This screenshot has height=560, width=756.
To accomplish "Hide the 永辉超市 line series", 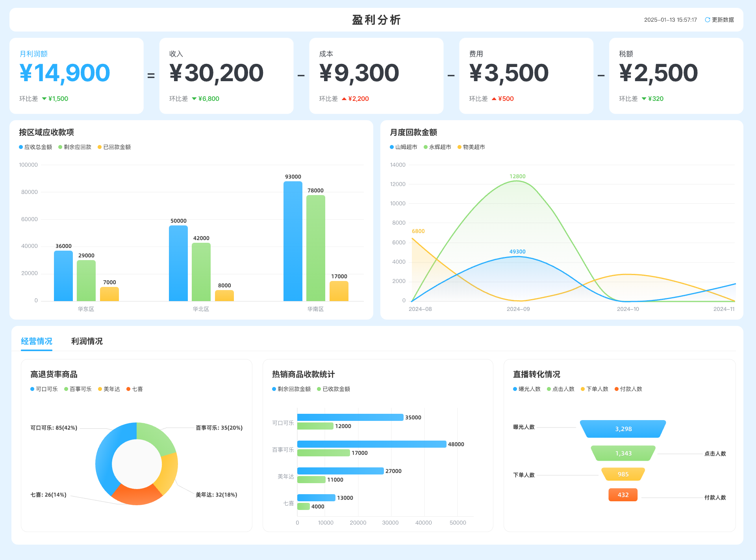I will tap(437, 147).
